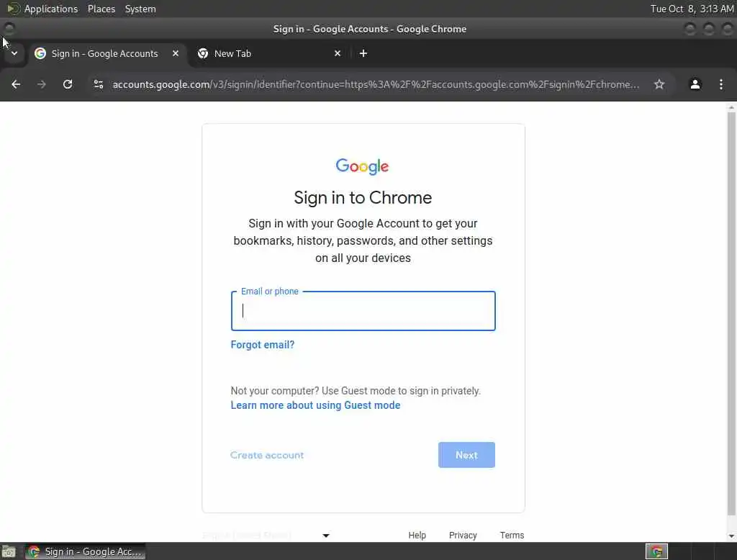The image size is (737, 560).
Task: Click the address bar URL
Action: (376, 85)
